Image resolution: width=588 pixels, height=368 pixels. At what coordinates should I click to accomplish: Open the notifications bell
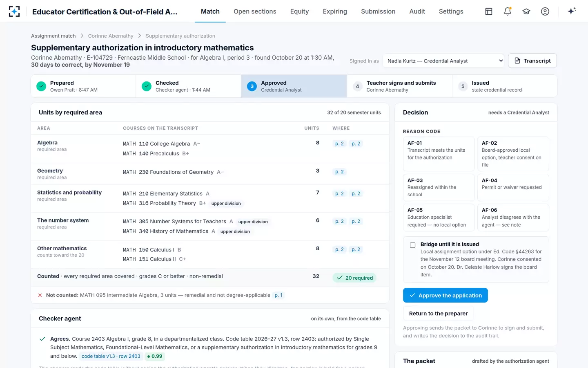tap(508, 11)
